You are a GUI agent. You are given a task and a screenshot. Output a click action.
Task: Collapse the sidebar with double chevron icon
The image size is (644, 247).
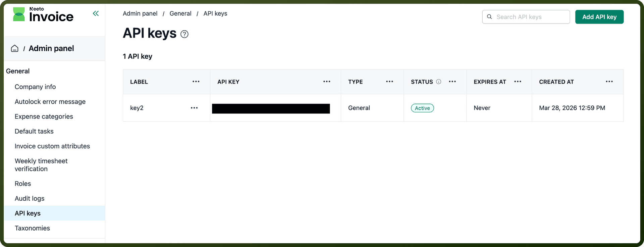tap(96, 13)
